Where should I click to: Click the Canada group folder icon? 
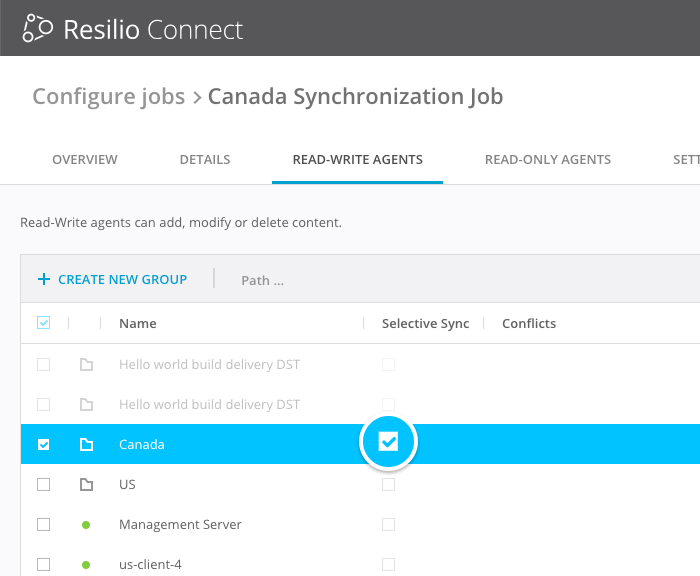pos(86,444)
